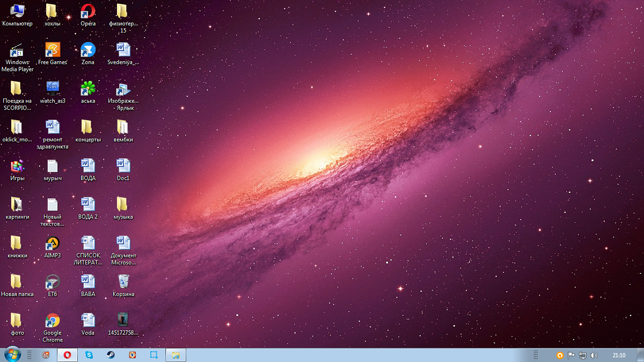
Task: Open the Windows Start menu
Action: pos(12,354)
